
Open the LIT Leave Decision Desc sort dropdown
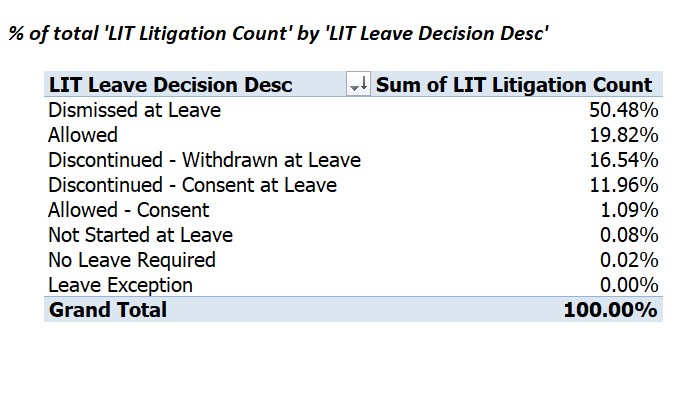tap(358, 84)
